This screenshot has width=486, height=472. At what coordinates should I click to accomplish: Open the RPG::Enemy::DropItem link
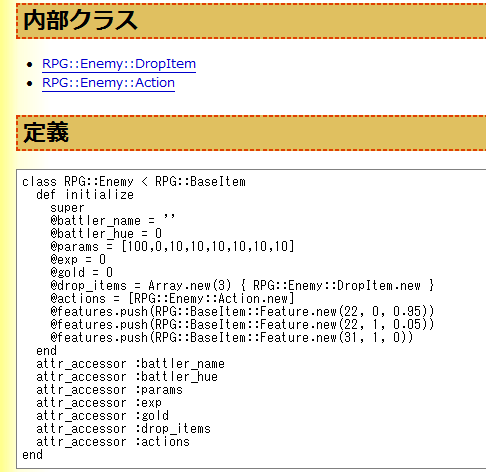point(119,64)
